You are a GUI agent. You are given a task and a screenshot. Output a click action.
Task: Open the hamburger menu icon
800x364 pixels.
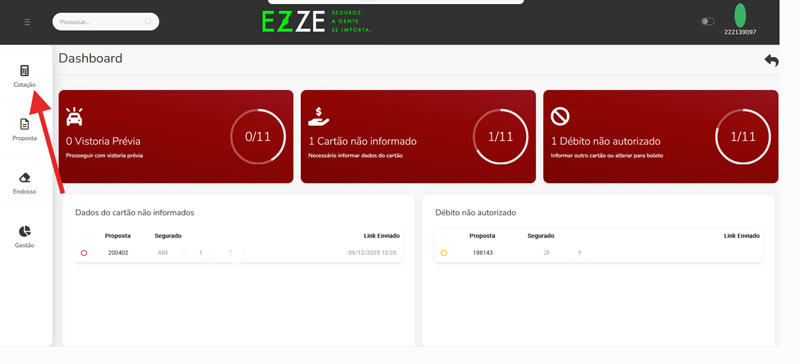pos(27,22)
